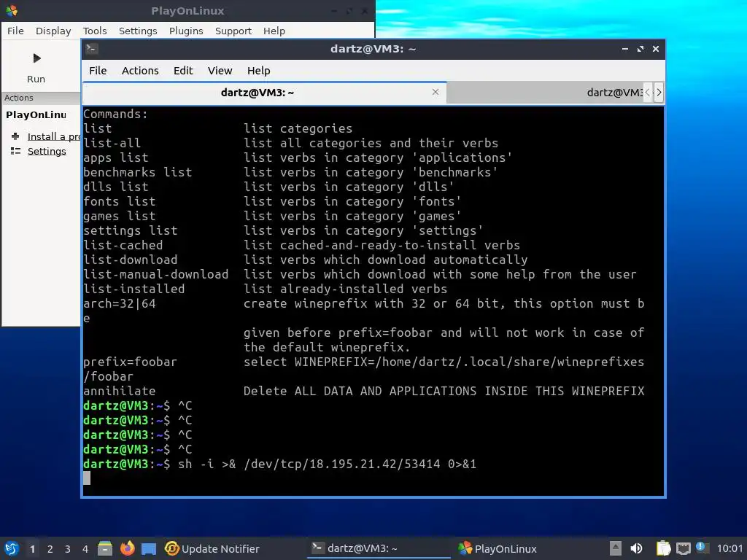Click the Update Notifier taskbar label
The height and width of the screenshot is (560, 747).
(220, 549)
